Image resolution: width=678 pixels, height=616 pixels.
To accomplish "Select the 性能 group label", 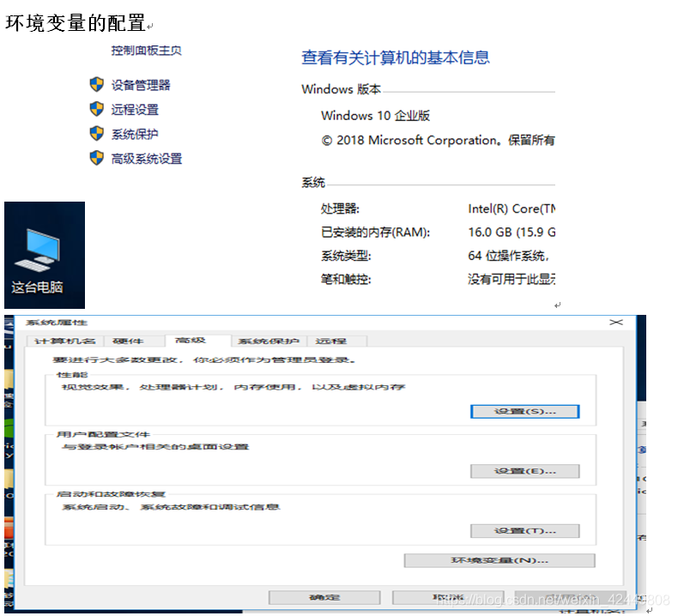I will click(x=72, y=374).
